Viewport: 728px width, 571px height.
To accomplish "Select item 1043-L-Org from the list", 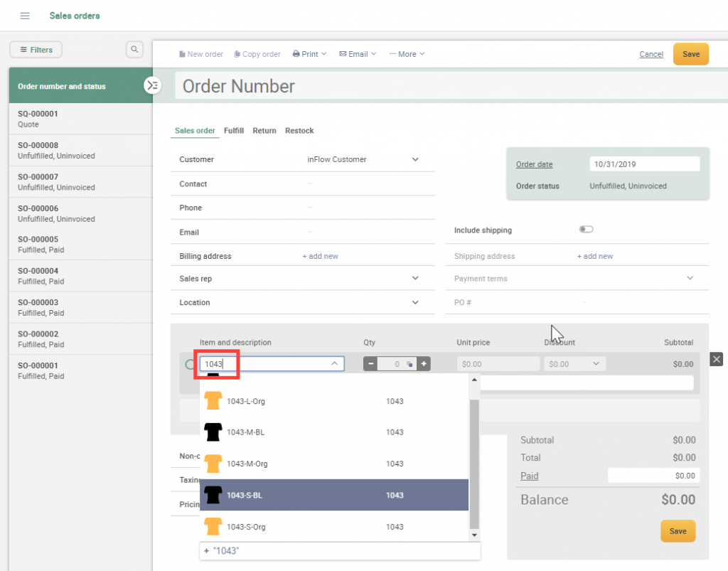I will 334,400.
